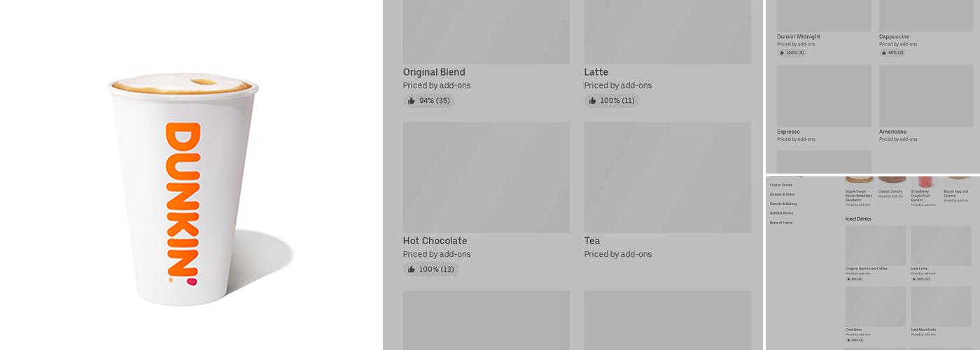The width and height of the screenshot is (980, 350).
Task: Open the Brew at Home category
Action: (781, 223)
